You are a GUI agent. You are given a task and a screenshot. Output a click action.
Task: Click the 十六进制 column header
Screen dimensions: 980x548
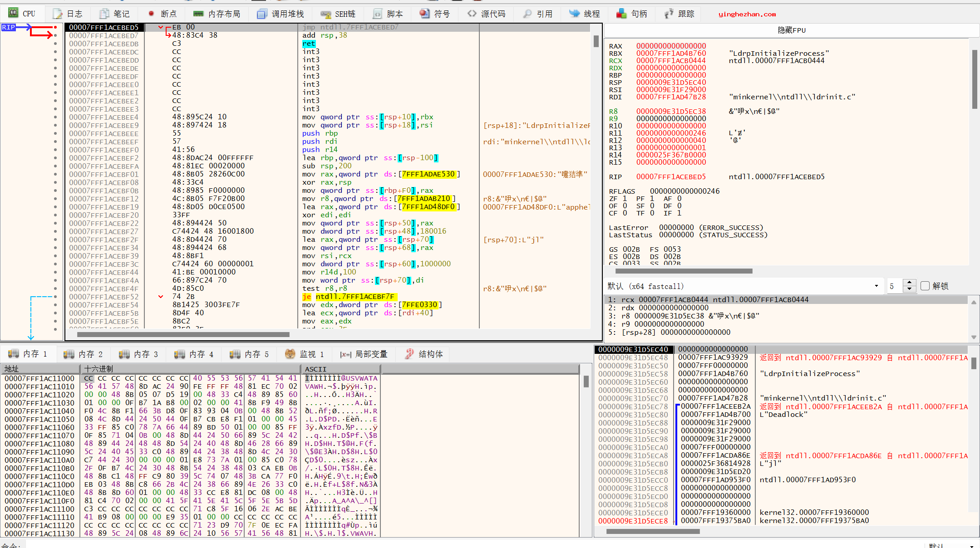pyautogui.click(x=192, y=369)
